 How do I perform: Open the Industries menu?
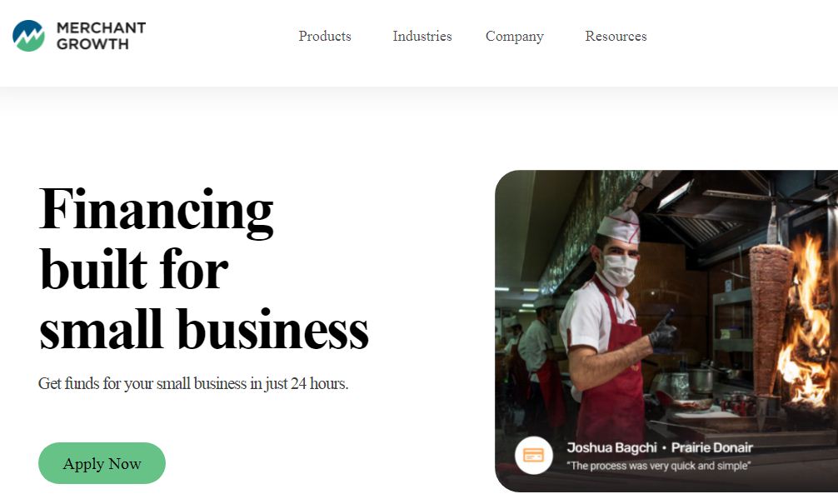pos(422,37)
